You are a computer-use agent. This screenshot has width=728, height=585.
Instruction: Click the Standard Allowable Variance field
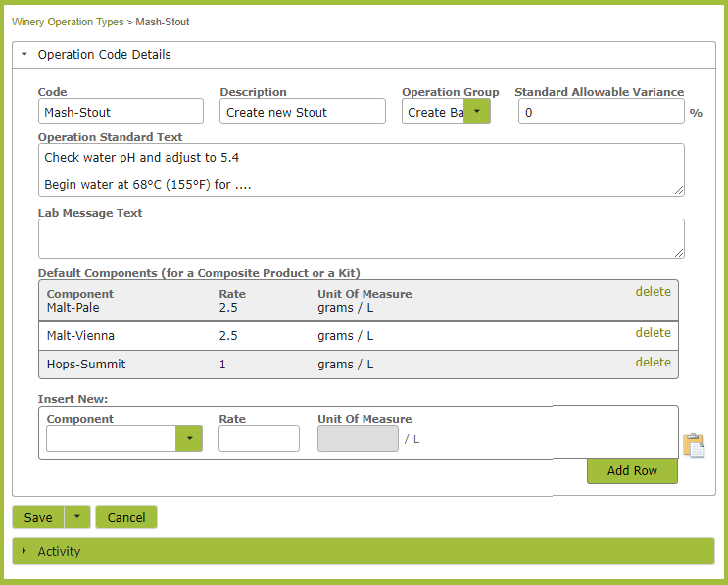[602, 112]
